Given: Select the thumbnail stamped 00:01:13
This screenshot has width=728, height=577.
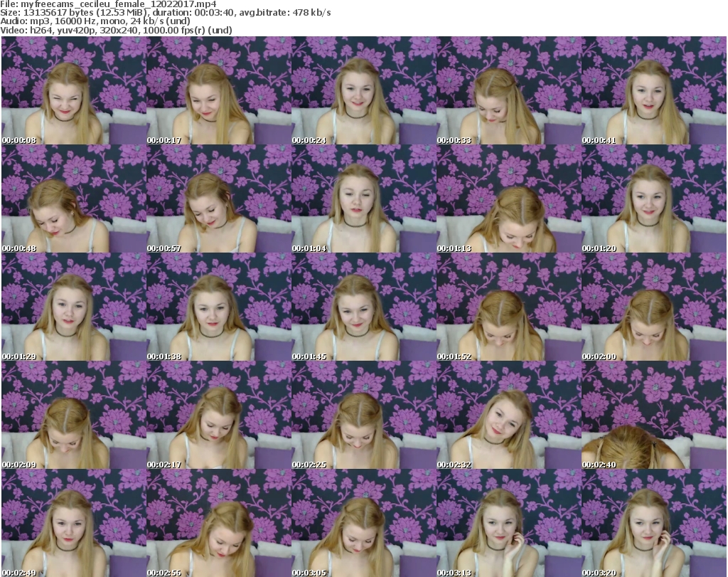Looking at the screenshot, I should tap(509, 198).
